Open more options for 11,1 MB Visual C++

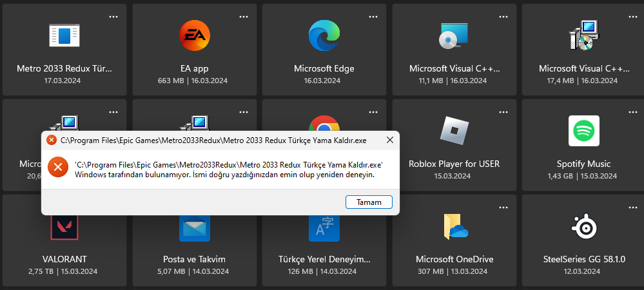503,17
